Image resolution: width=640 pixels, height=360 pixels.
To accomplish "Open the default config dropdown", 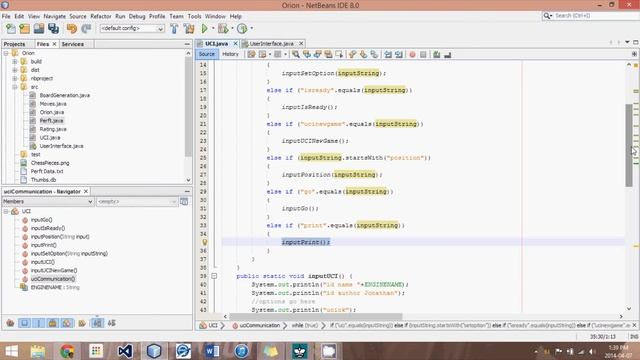I will click(x=132, y=29).
